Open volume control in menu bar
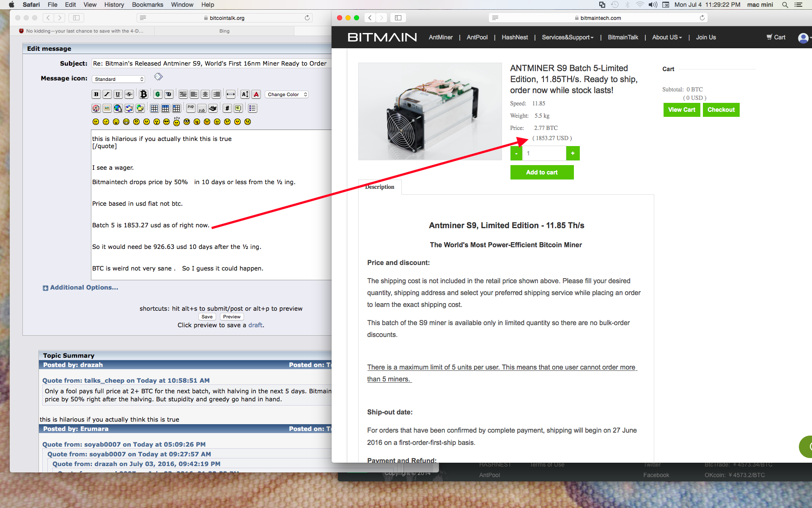Viewport: 812px width, 508px height. (653, 5)
